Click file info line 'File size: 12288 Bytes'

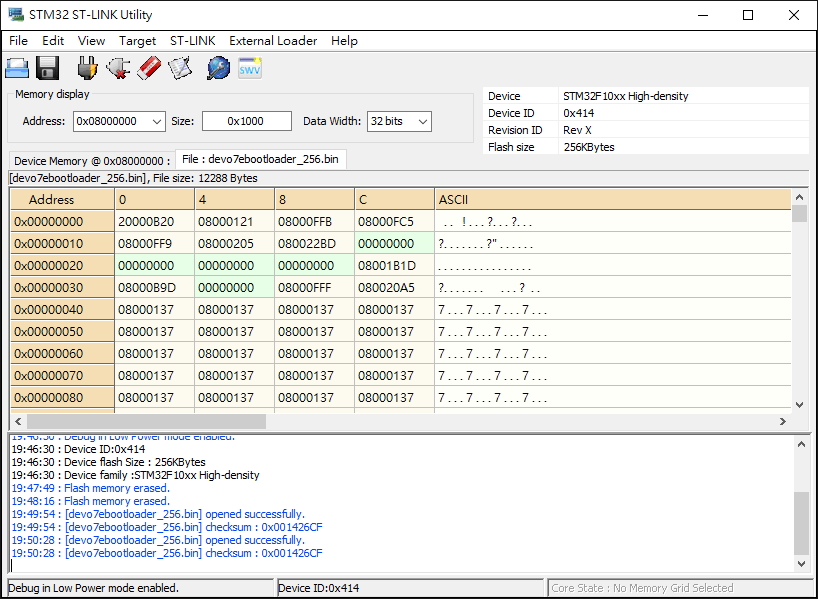tap(205, 178)
